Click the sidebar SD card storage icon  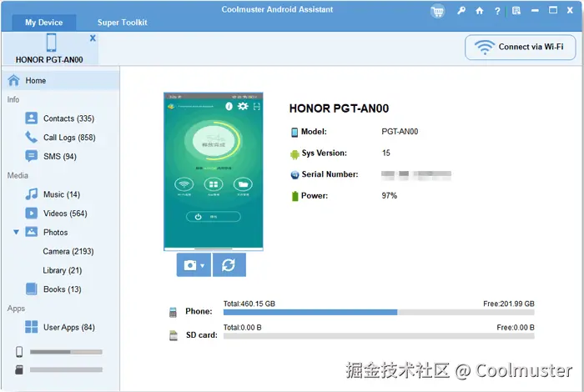point(19,369)
